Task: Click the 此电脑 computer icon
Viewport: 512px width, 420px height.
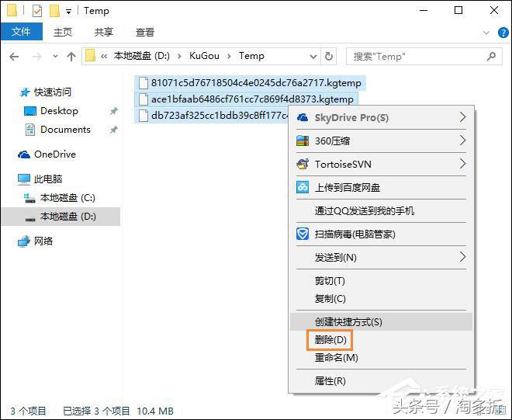Action: click(x=24, y=179)
